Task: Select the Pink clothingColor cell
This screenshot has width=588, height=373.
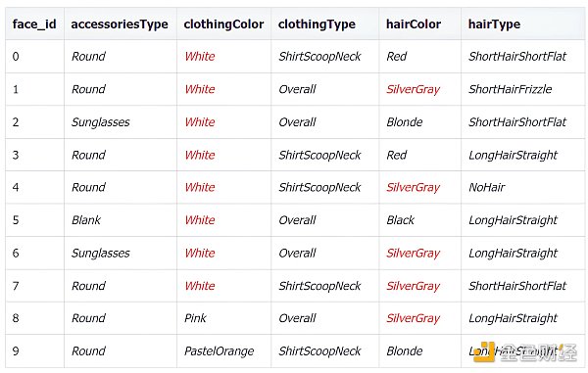Action: coord(195,318)
